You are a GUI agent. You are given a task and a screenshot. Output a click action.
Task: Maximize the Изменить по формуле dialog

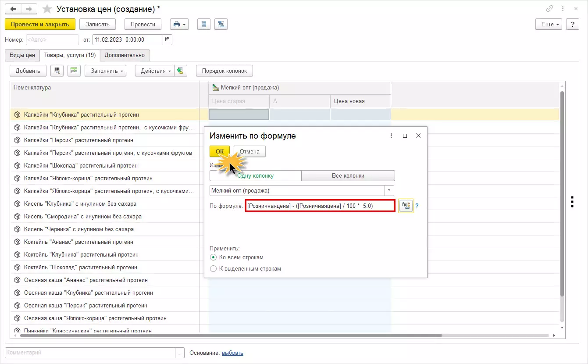pyautogui.click(x=405, y=136)
